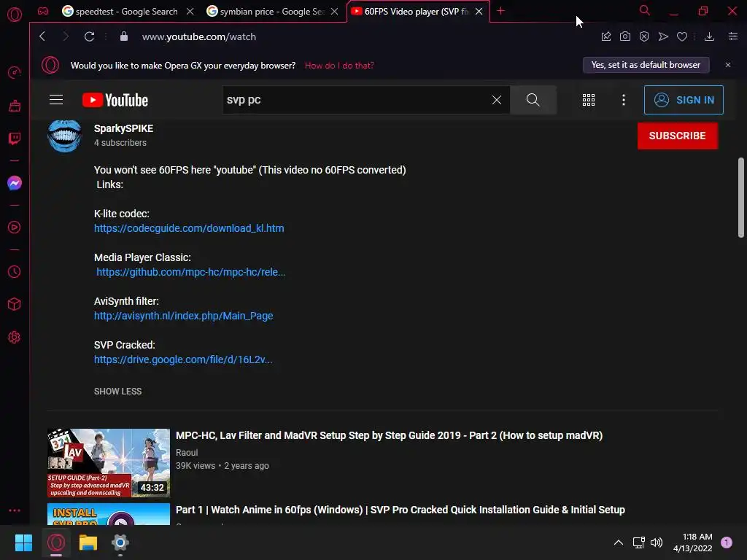Screen dimensions: 747x560
Task: Open SparkySPIKE channel name link
Action: [x=123, y=128]
